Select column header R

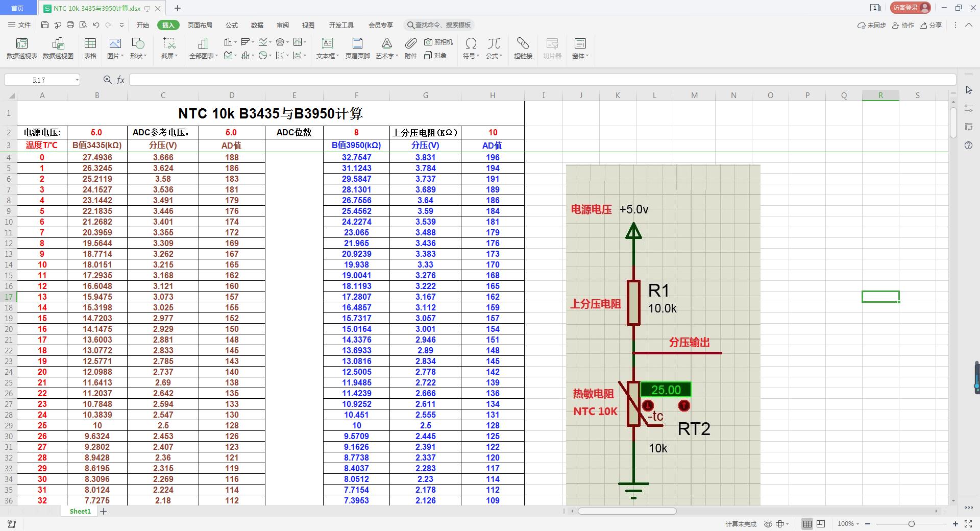point(880,95)
